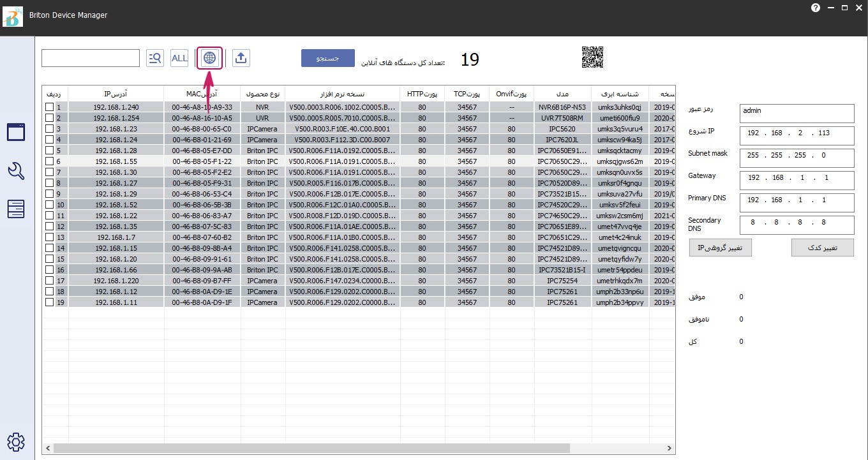Click the globe browser icon in toolbar
Viewport: 868px width, 460px height.
coord(209,58)
